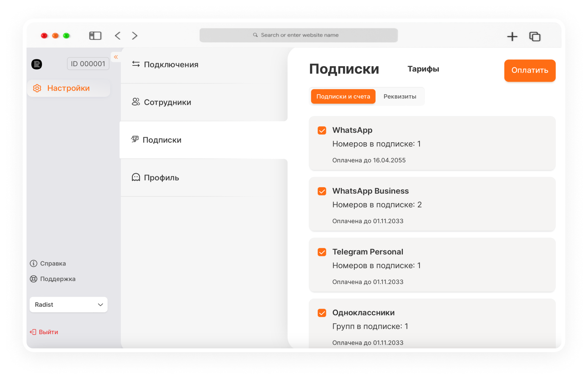The image size is (588, 379).
Task: Uncheck the WhatsApp subscription checkbox
Action: tap(322, 130)
